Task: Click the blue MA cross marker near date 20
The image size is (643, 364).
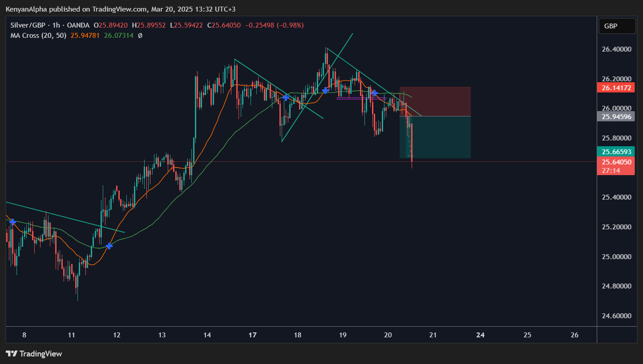Action: (x=374, y=93)
